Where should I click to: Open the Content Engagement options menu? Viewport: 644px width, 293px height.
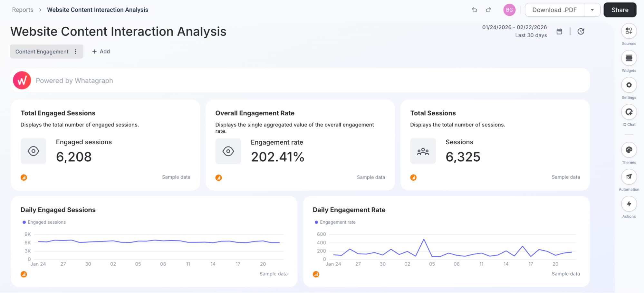75,51
